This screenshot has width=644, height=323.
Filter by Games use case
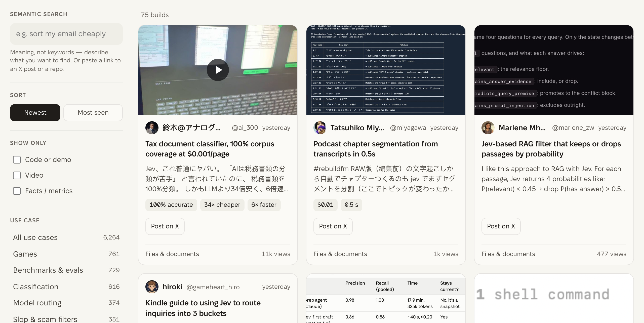click(x=66, y=254)
